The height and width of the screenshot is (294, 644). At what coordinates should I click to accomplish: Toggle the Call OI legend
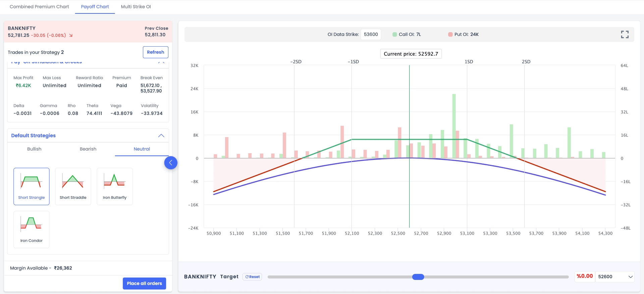407,35
